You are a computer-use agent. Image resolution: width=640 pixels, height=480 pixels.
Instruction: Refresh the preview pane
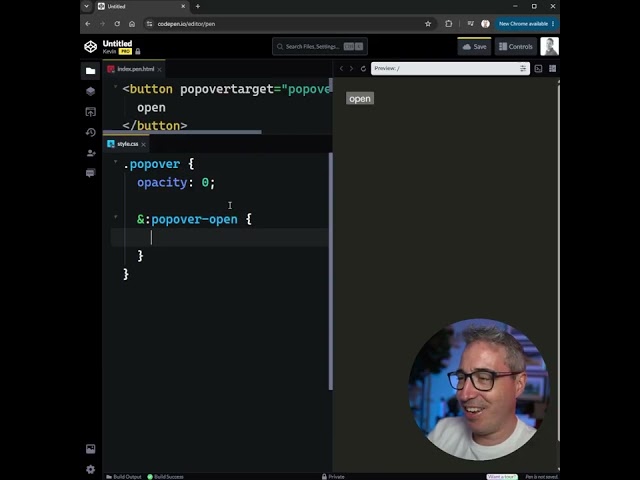click(x=363, y=69)
